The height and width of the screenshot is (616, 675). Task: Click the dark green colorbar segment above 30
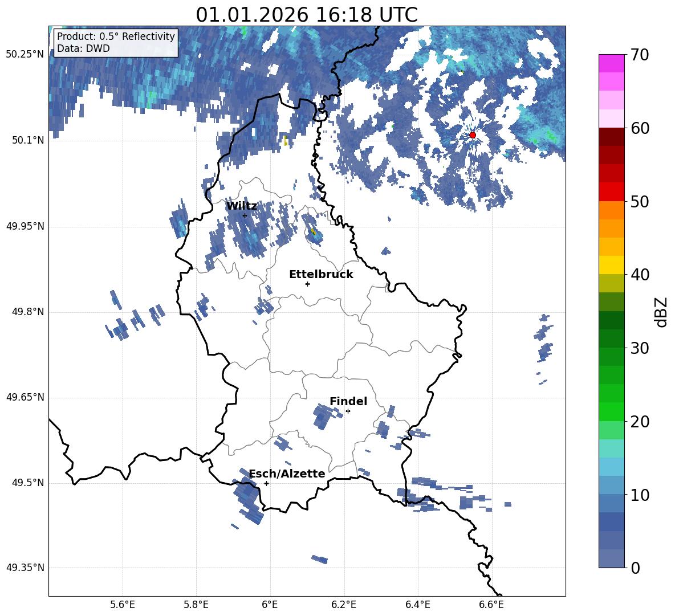611,338
